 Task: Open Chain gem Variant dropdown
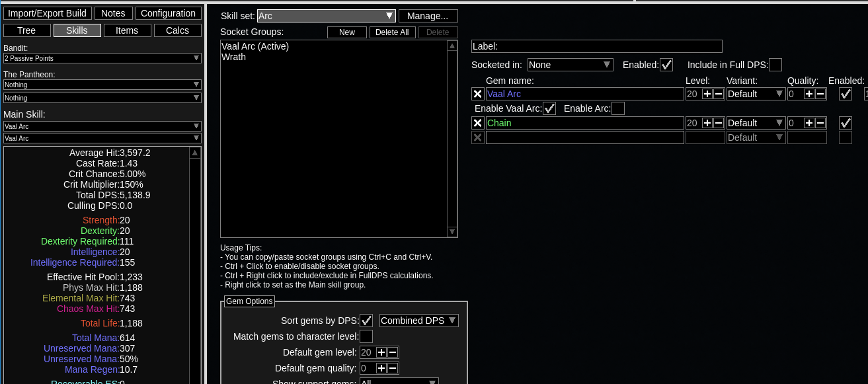pyautogui.click(x=756, y=123)
